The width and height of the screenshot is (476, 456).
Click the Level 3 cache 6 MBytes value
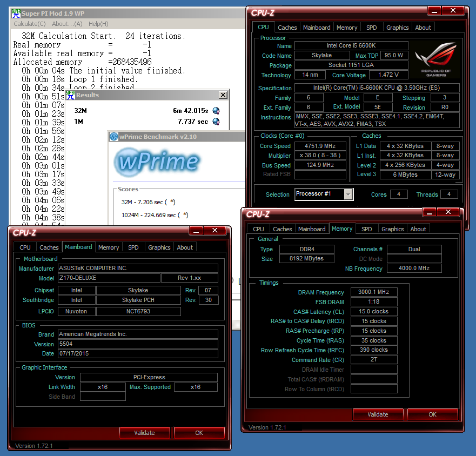[x=405, y=175]
